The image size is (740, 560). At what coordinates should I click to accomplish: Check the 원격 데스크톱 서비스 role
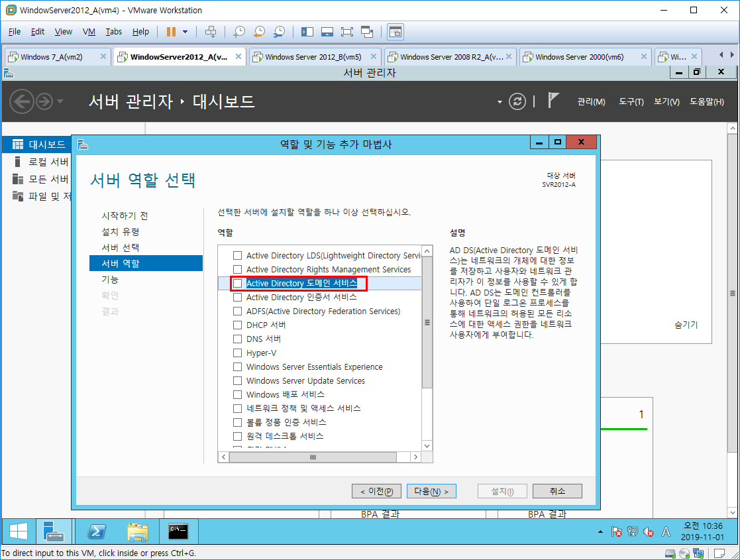(237, 436)
